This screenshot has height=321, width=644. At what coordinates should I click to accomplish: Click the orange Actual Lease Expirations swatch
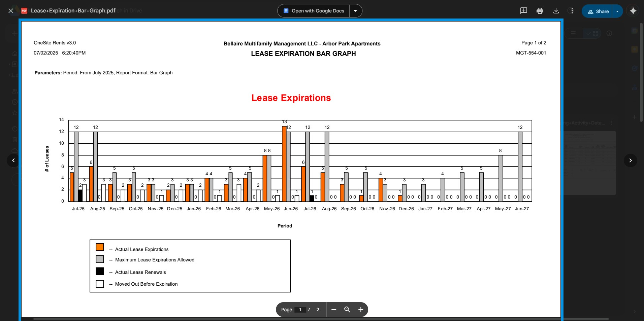(100, 247)
